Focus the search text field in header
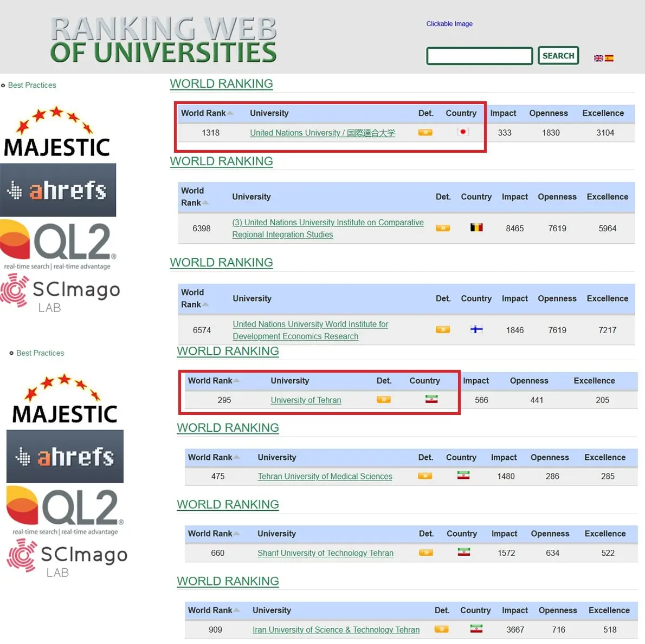This screenshot has height=644, width=645. 479,56
